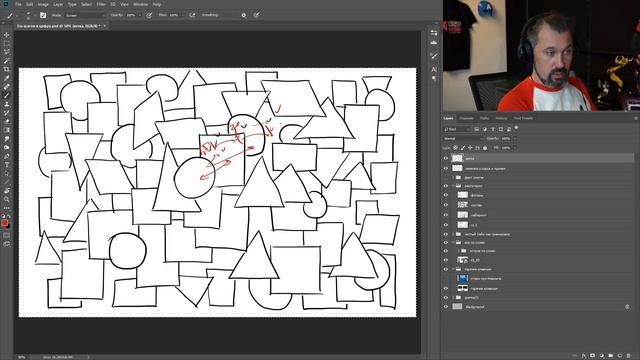Screen dimensions: 640x360
Task: Switch to the Paths tab
Action: 484,118
